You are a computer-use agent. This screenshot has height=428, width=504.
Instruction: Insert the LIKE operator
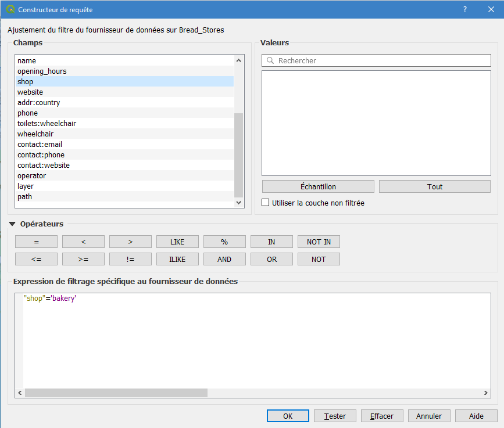click(177, 242)
